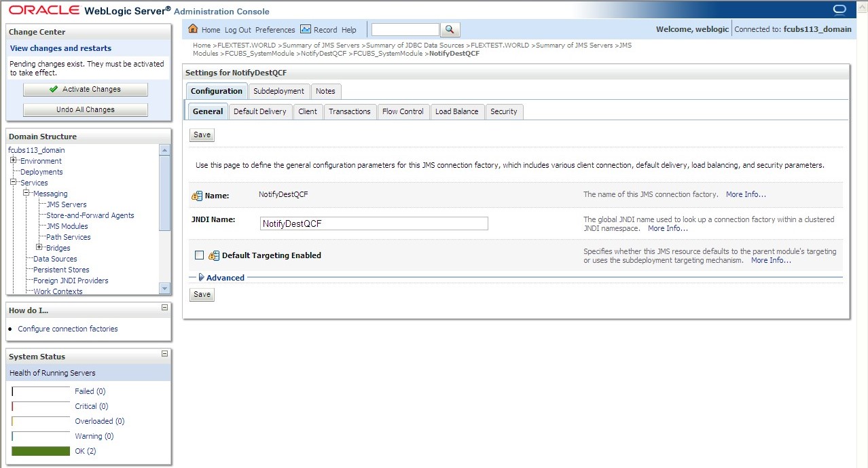Viewport: 868px width, 468px height.
Task: Open the Transactions sub-tab
Action: (x=350, y=111)
